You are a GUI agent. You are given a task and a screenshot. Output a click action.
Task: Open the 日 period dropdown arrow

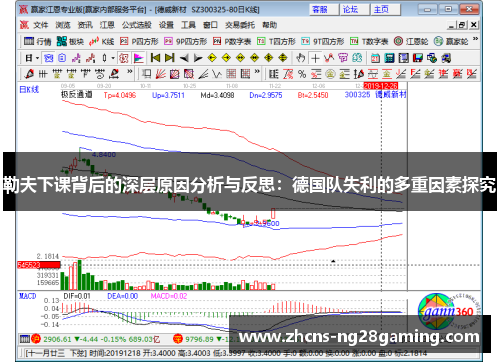point(37,58)
